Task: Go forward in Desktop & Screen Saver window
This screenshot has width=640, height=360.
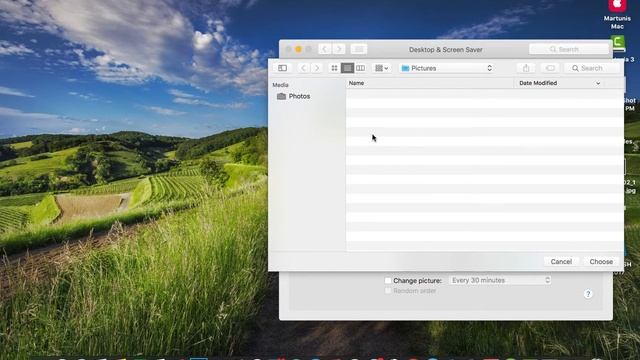Action: tap(339, 49)
